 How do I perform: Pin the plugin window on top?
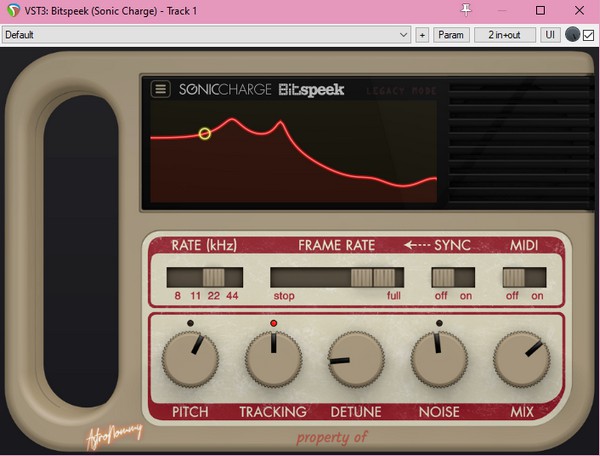[466, 10]
